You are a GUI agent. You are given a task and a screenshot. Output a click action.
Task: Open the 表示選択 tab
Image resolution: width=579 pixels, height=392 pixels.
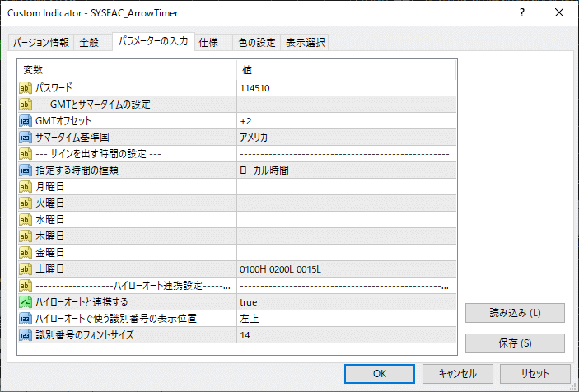(x=305, y=43)
